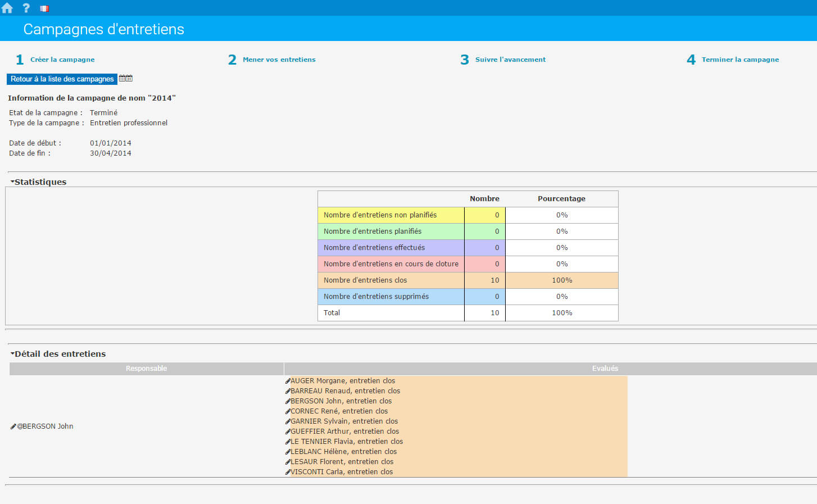Screen dimensions: 817x504
Task: Go to step 2 Mener vos entretiens
Action: point(272,60)
